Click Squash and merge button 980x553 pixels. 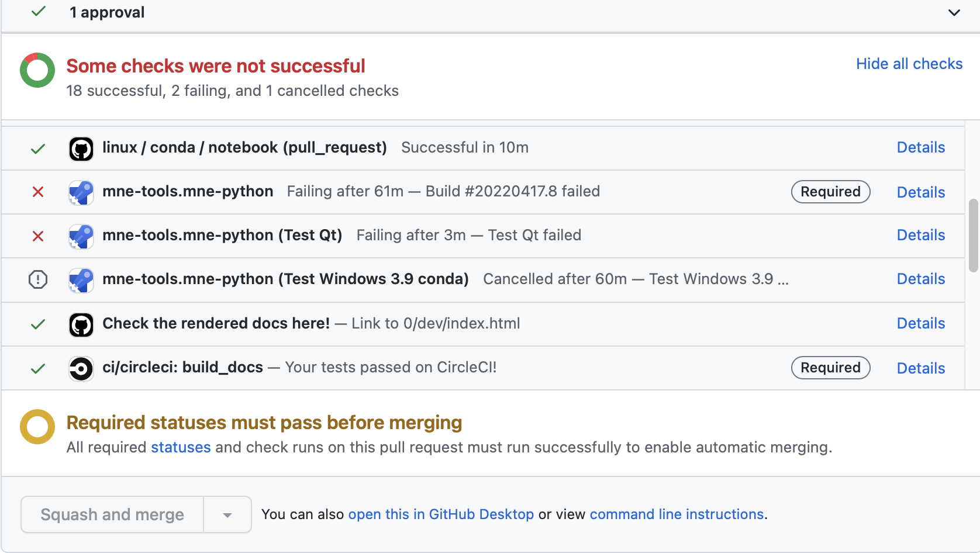tap(112, 514)
